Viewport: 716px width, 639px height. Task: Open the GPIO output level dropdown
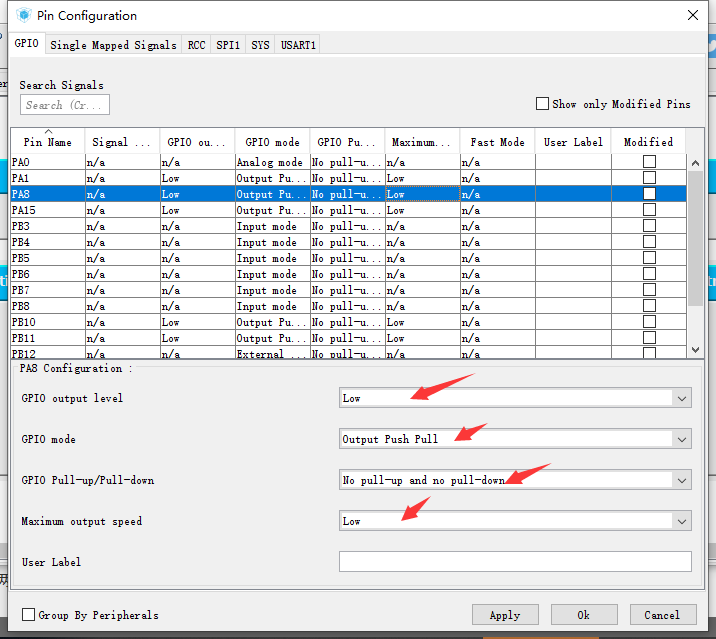515,398
